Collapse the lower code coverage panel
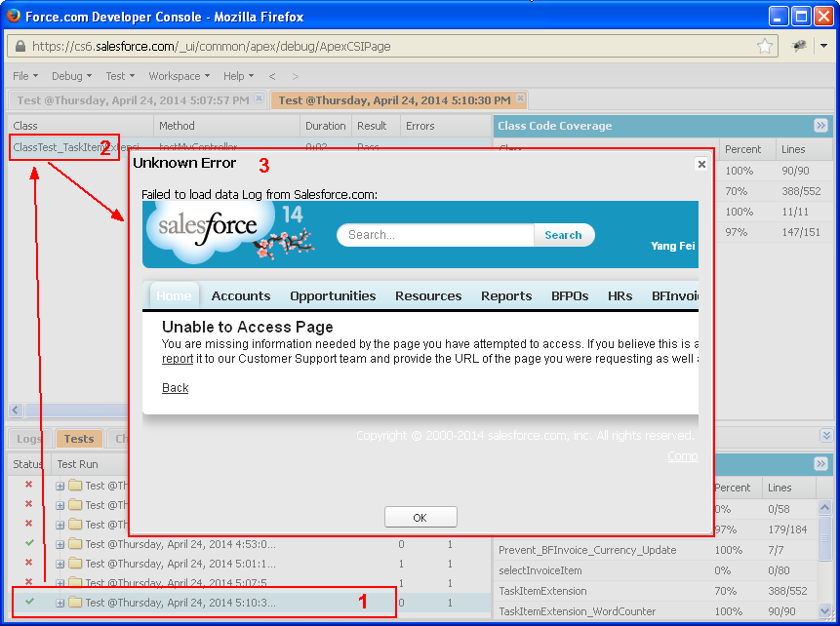This screenshot has width=840, height=626. [820, 463]
